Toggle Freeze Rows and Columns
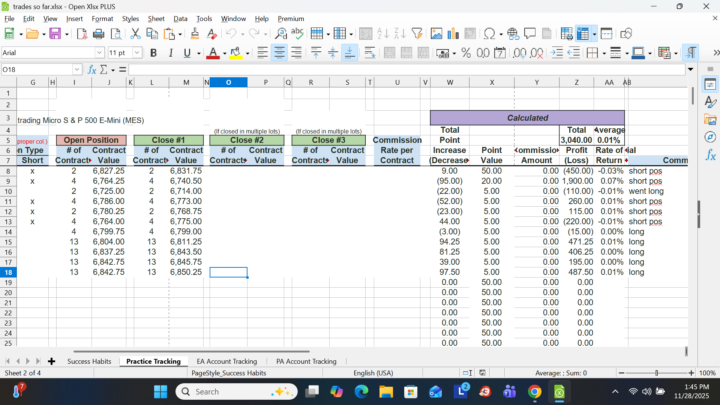Image resolution: width=720 pixels, height=405 pixels. [583, 34]
